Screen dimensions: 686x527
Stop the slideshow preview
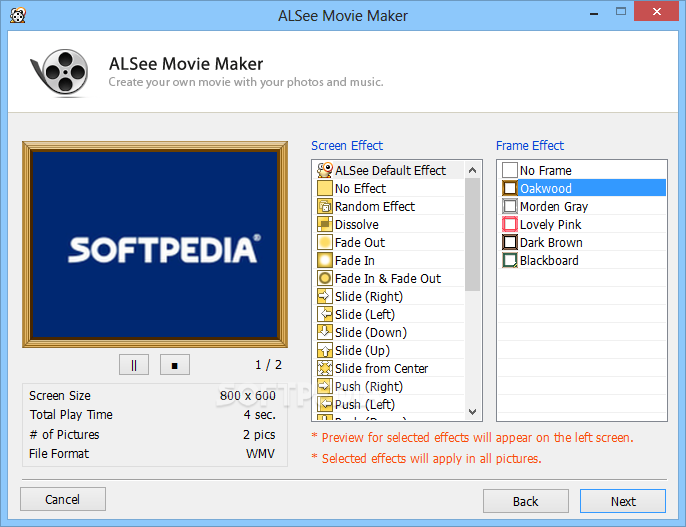click(175, 365)
